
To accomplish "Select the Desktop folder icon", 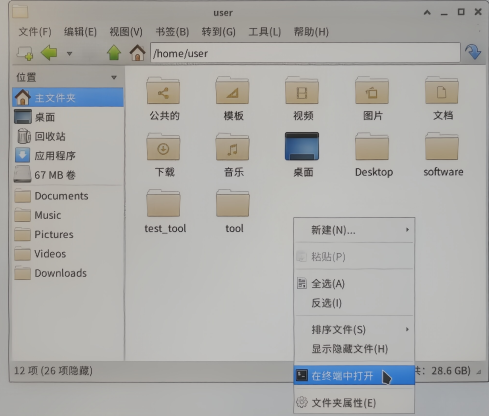I will tap(372, 147).
